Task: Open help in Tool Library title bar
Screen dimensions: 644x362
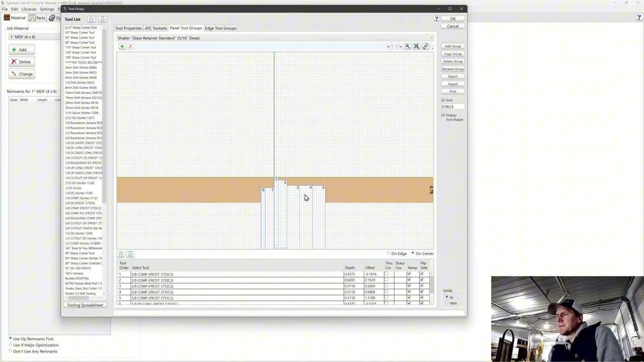Action: [436, 19]
